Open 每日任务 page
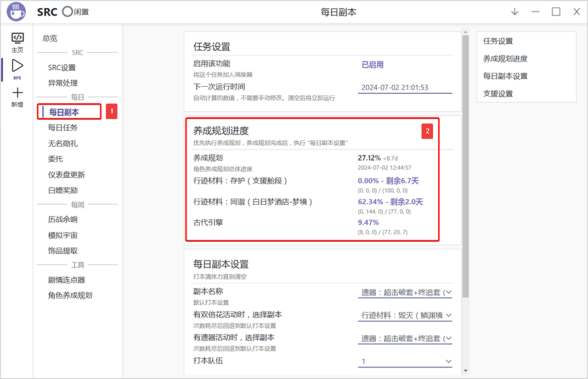The height and width of the screenshot is (379, 588). (x=63, y=128)
